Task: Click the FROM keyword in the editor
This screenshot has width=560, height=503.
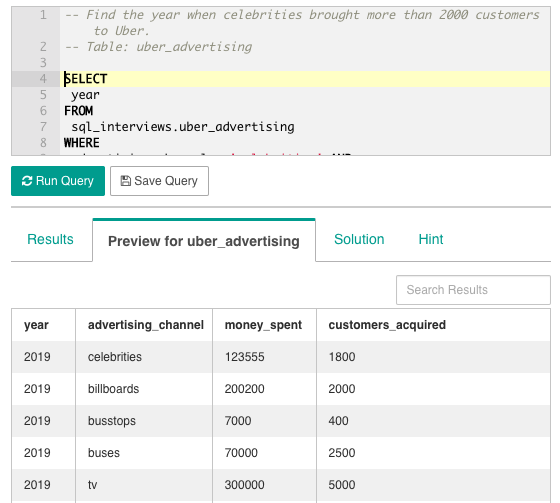Action: pos(79,111)
